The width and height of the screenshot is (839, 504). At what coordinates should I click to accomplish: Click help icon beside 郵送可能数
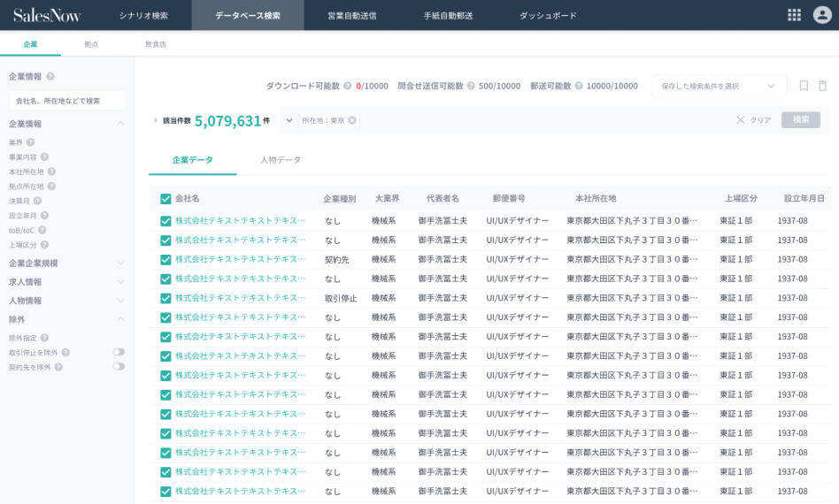(579, 86)
